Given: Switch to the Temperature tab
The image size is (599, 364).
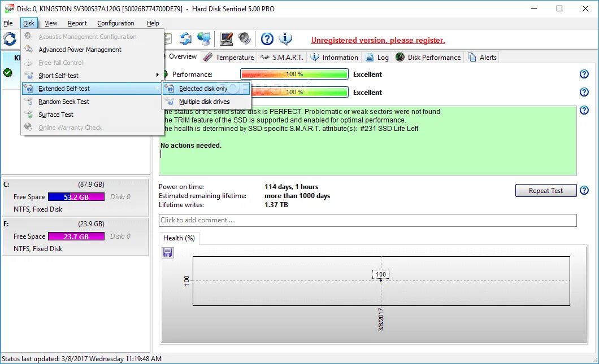Looking at the screenshot, I should click(x=228, y=57).
